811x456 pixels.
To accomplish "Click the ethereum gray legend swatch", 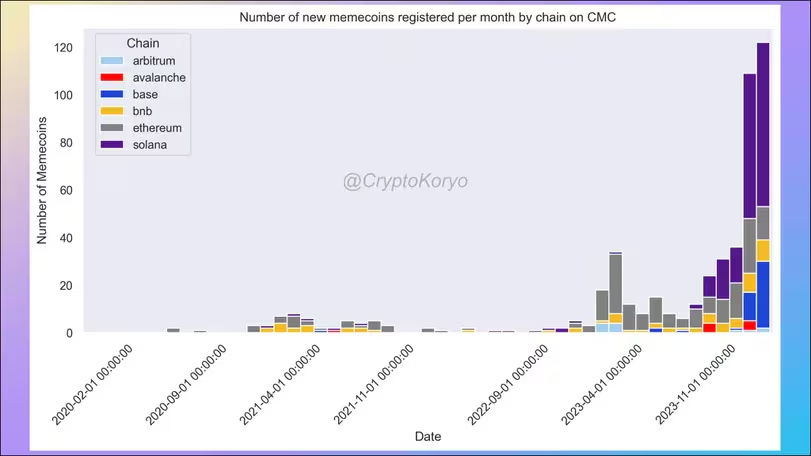I will coord(112,128).
